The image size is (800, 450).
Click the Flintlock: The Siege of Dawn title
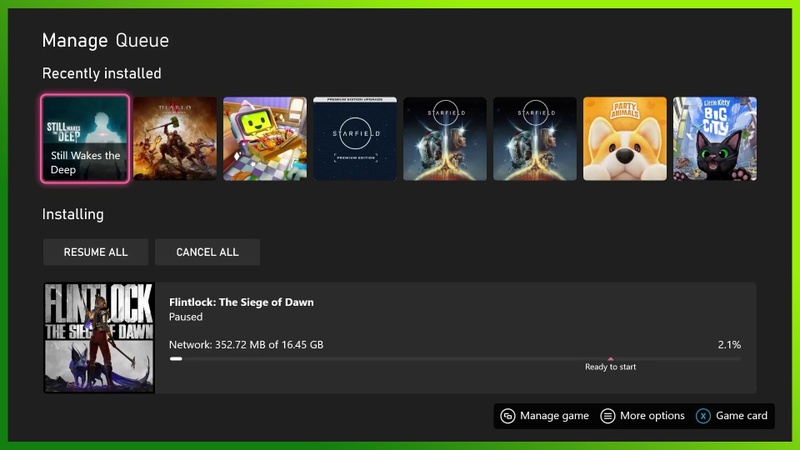pos(241,302)
